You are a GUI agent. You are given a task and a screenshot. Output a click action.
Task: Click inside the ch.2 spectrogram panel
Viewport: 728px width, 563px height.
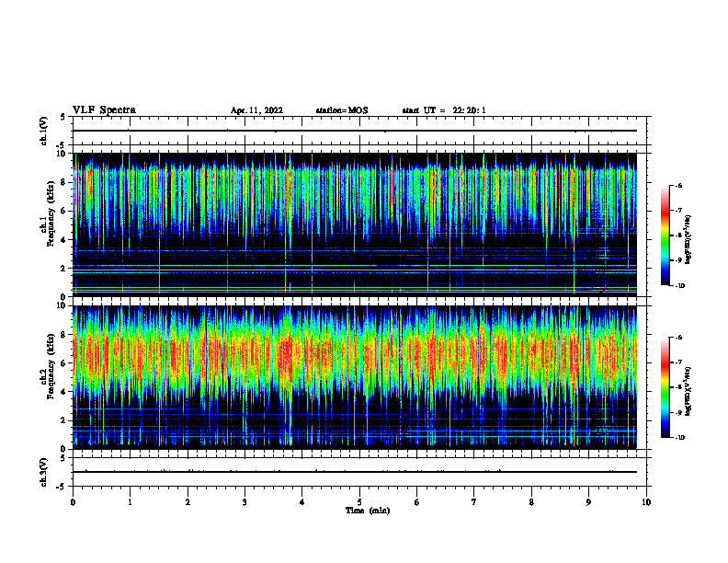click(x=355, y=377)
